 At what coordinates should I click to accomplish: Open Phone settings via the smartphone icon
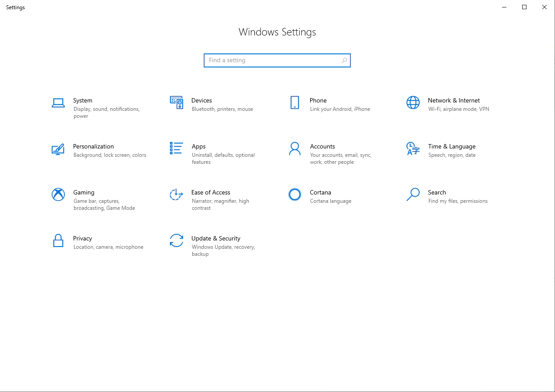pyautogui.click(x=294, y=102)
